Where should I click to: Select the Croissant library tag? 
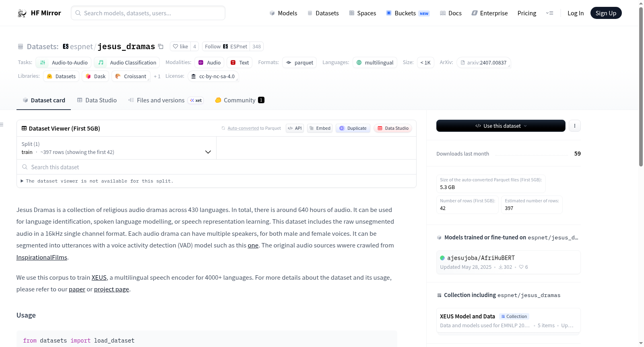[x=131, y=76]
